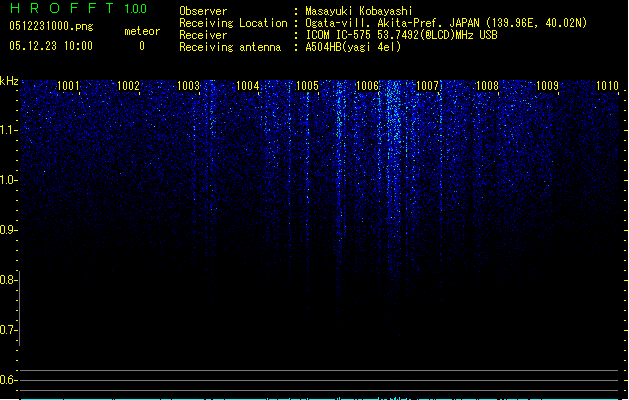Click the Observer name Masayuki Kobayashi
Image resolution: width=629 pixels, height=400 pixels.
coord(359,11)
